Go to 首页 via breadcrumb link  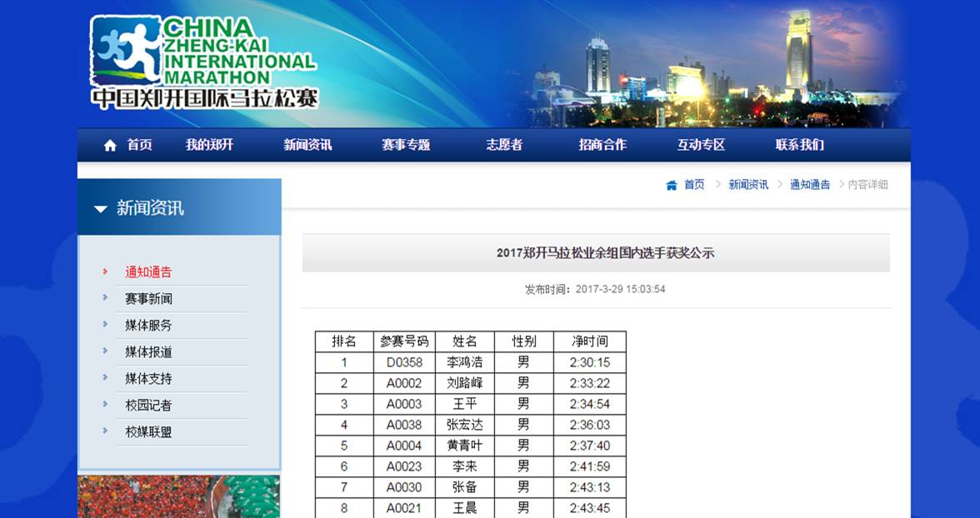coord(693,185)
